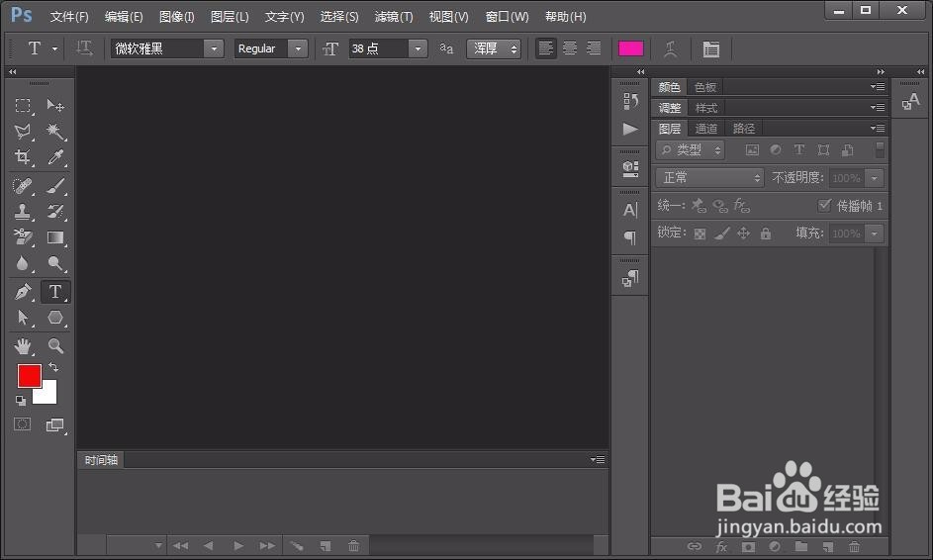
Task: Go to next frame in timeline
Action: (x=267, y=546)
